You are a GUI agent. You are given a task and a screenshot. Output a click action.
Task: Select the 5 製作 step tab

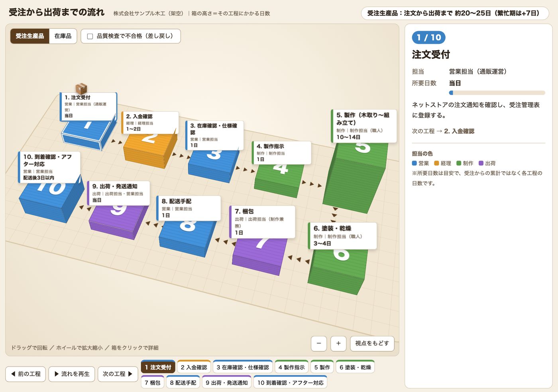(322, 367)
